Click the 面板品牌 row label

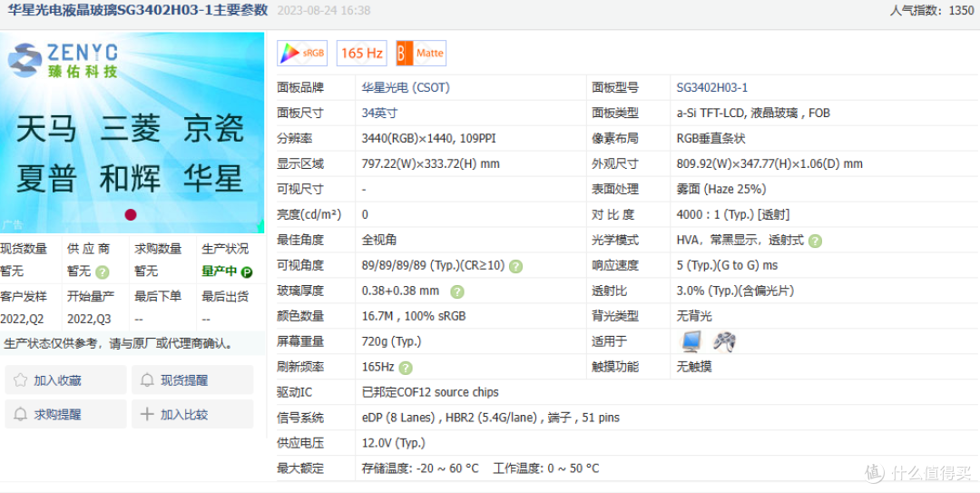pos(300,88)
